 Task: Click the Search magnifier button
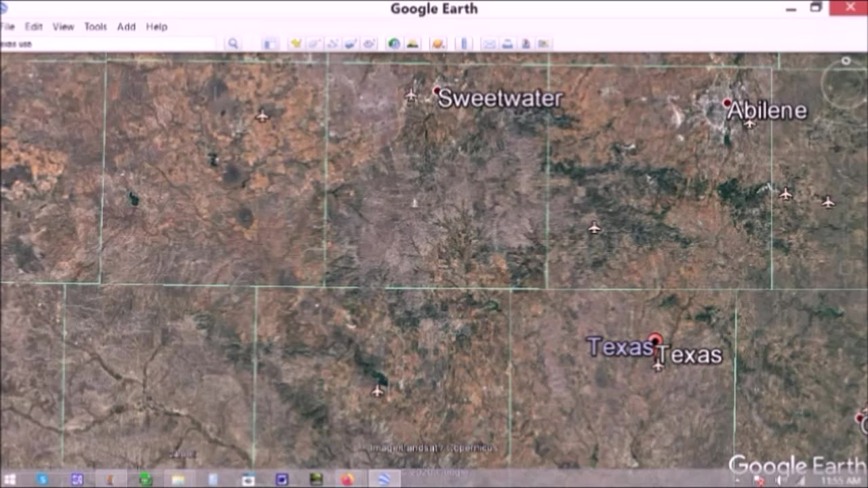pos(233,44)
